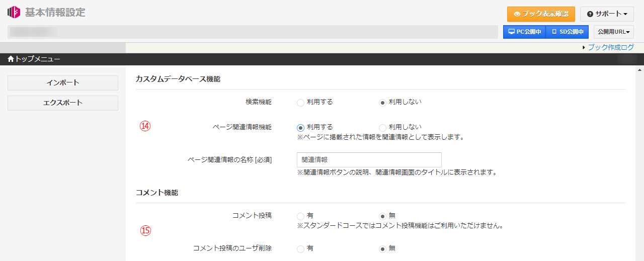Click the コメント投稿のユーザ削除 label

click(x=232, y=248)
